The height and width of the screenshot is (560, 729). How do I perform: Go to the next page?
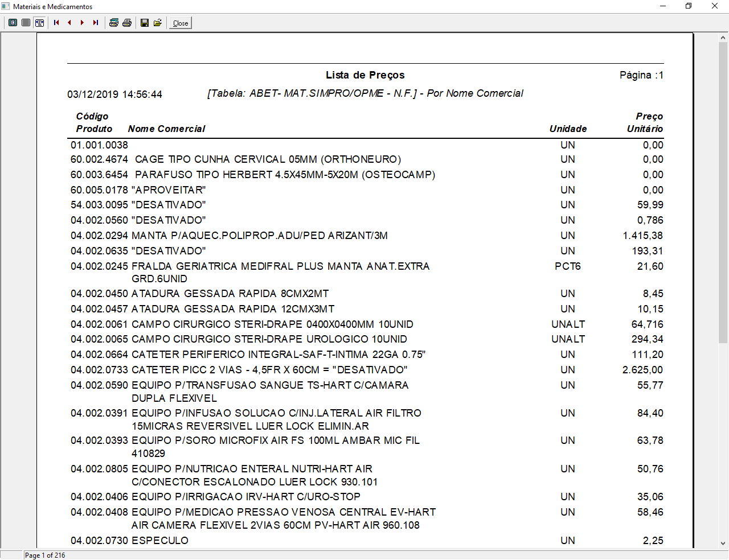[x=83, y=23]
